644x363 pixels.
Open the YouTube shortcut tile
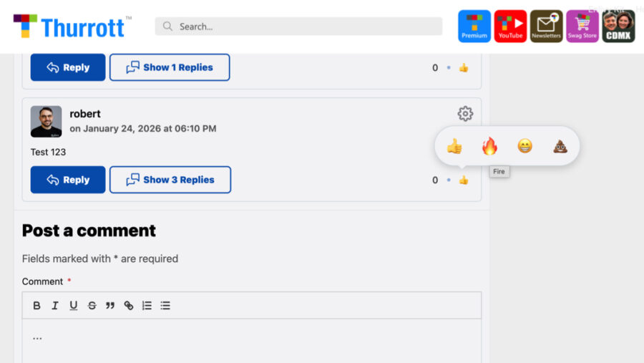(510, 26)
